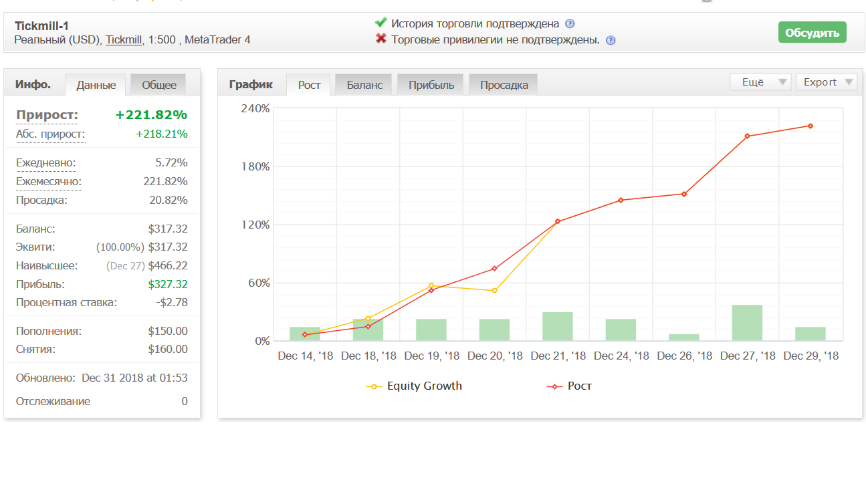The height and width of the screenshot is (504, 866).
Task: Click the red cross not-verified icon
Action: 381,39
